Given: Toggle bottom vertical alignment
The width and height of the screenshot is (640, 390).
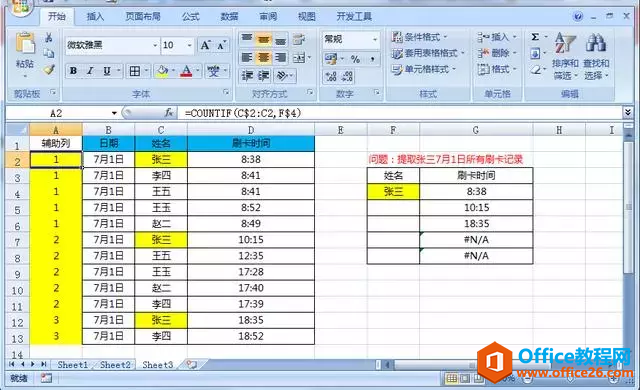Looking at the screenshot, I should point(280,40).
